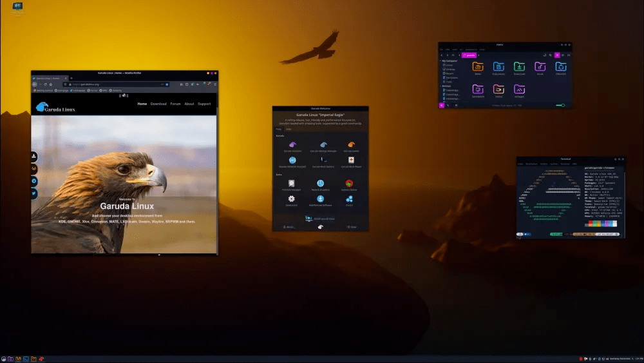Adjust the file manager zoom slider

tap(561, 105)
